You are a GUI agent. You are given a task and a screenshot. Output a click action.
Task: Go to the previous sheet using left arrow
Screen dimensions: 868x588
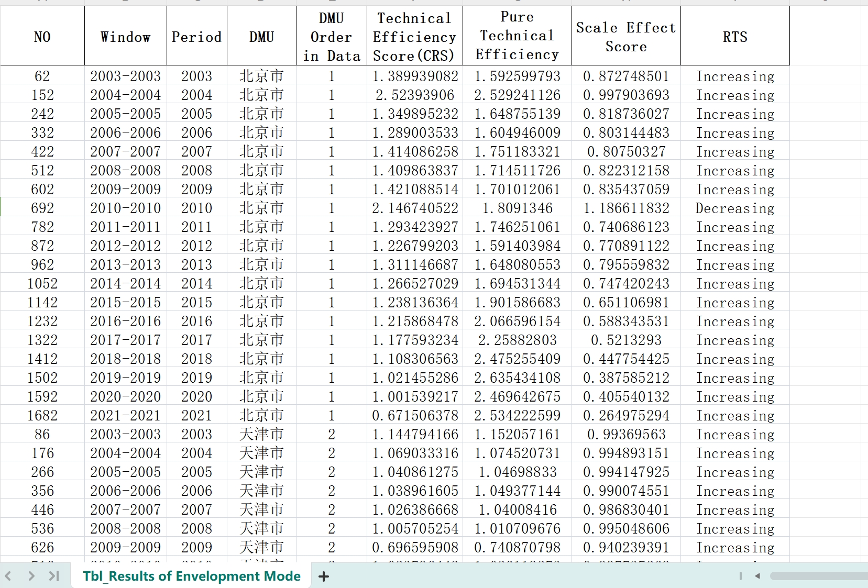click(8, 576)
